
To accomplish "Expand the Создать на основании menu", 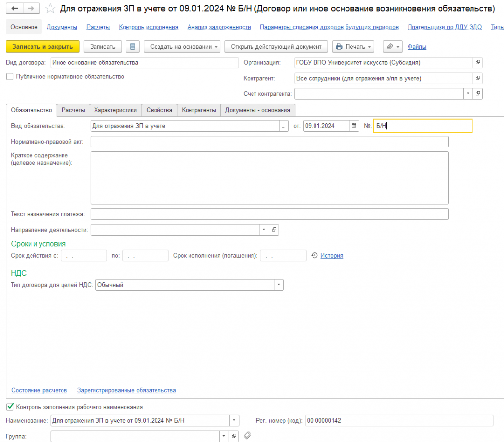I will pyautogui.click(x=182, y=47).
